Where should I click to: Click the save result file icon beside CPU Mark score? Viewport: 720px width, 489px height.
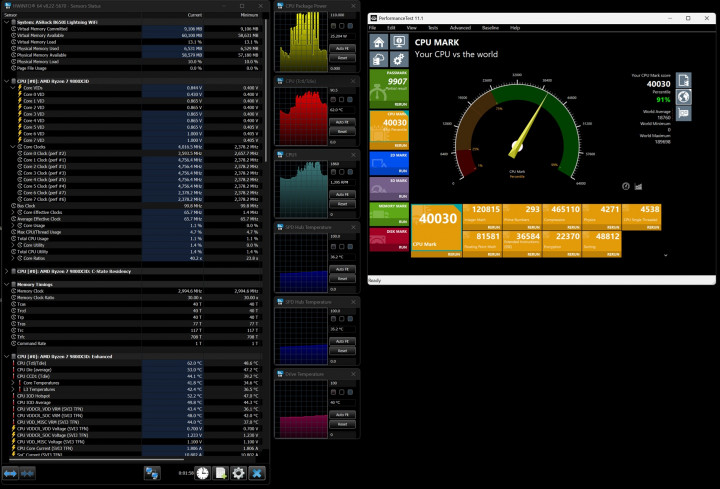coord(683,80)
